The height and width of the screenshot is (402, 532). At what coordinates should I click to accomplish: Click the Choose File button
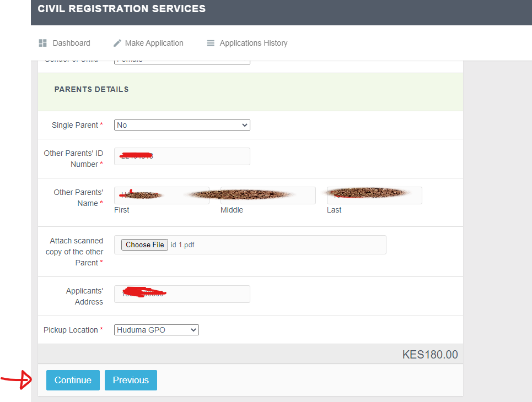[x=144, y=245]
